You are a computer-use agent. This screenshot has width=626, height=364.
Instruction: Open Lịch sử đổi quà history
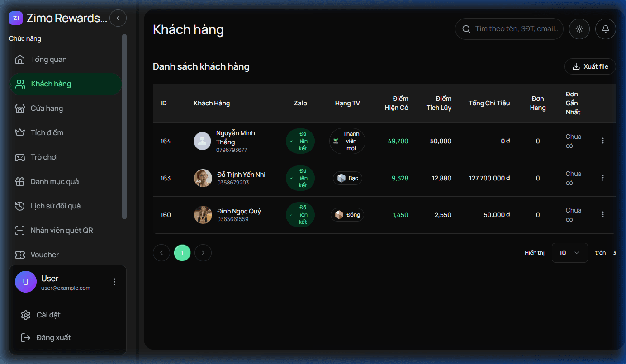pos(55,206)
